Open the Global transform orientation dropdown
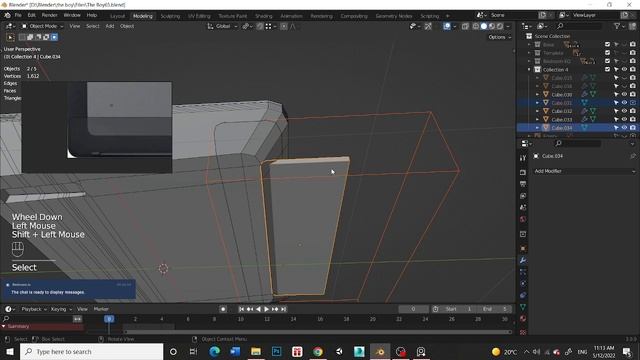 point(222,26)
